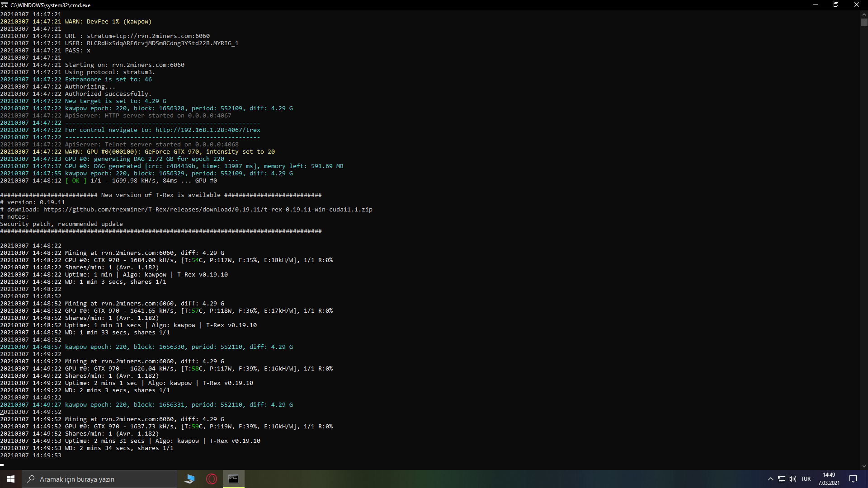Show hidden system tray icons
The width and height of the screenshot is (868, 488).
[770, 479]
